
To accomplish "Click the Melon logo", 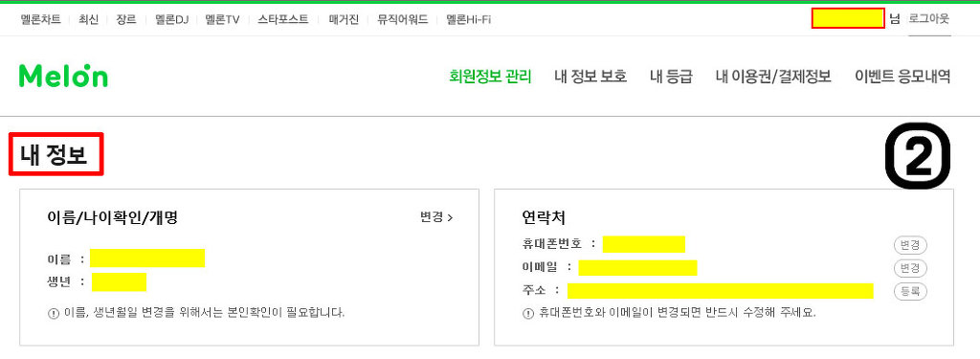I will click(63, 76).
